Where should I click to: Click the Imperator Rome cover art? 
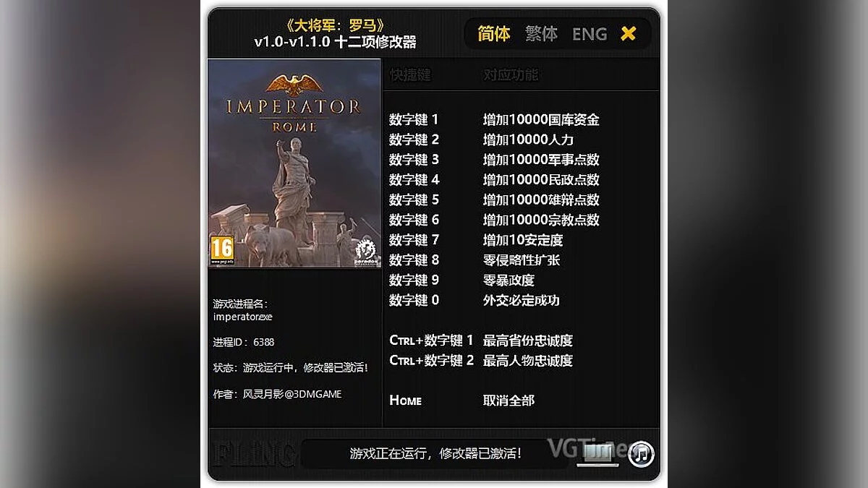(294, 163)
